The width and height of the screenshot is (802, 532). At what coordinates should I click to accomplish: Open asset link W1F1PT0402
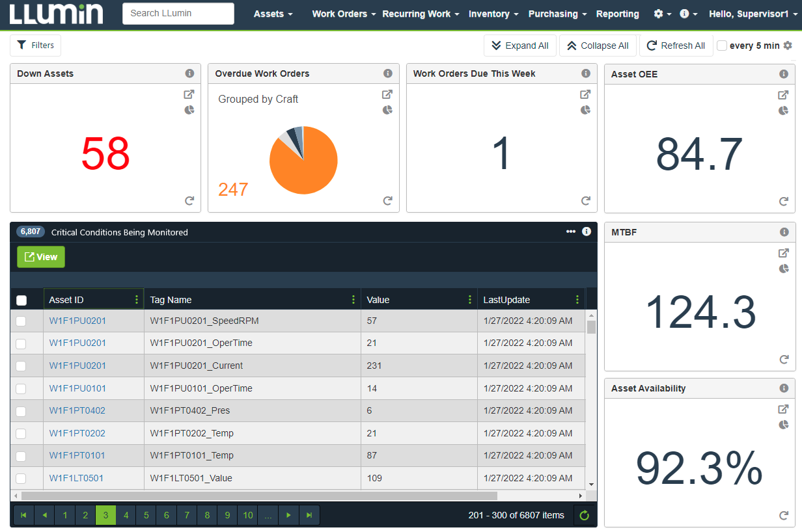coord(77,410)
